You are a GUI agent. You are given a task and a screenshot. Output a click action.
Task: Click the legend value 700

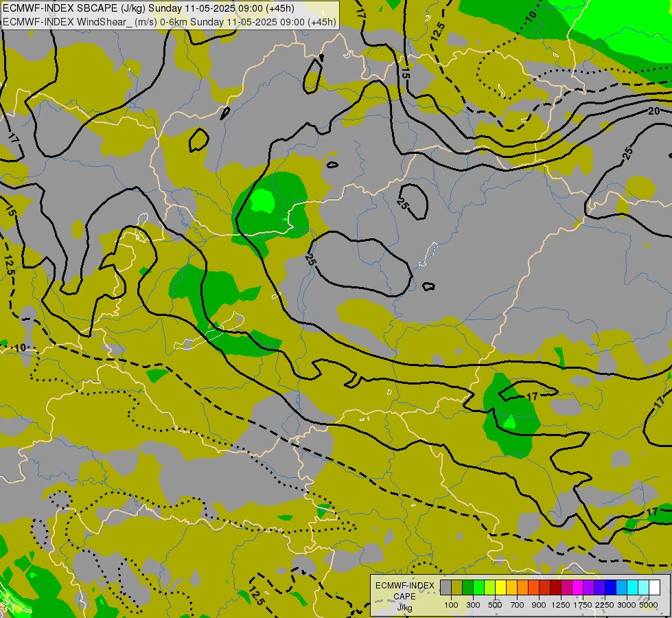pyautogui.click(x=518, y=605)
